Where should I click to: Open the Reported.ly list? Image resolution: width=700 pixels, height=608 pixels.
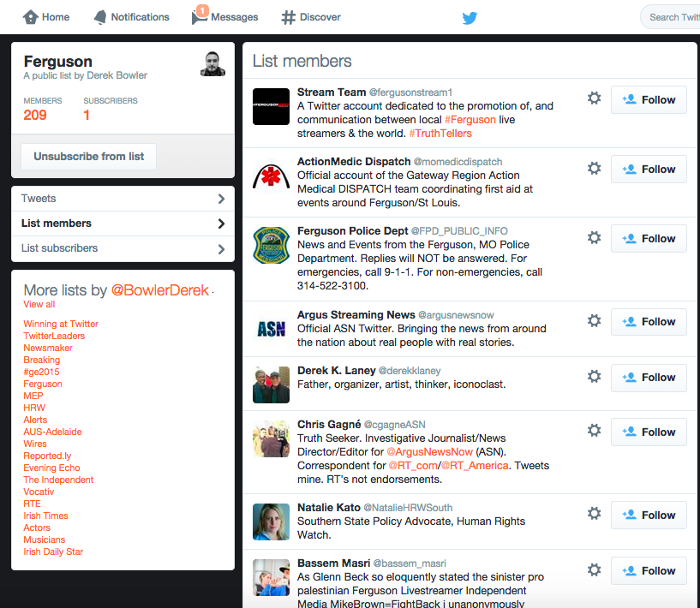47,456
